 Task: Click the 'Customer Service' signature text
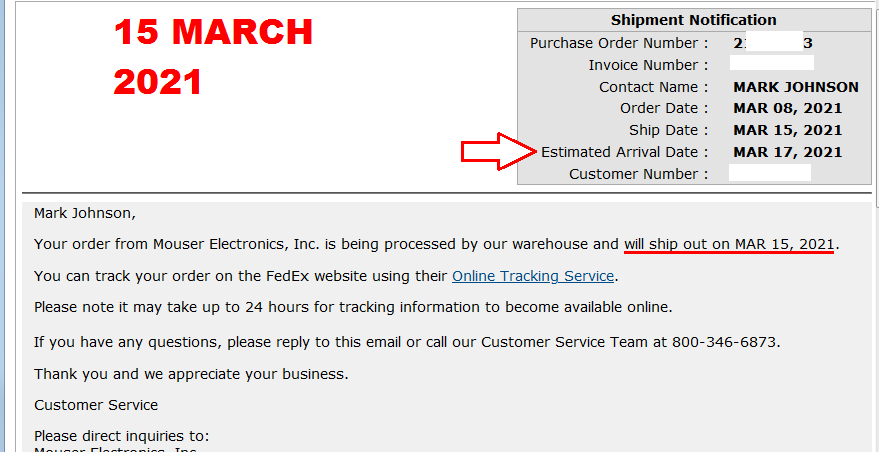click(x=96, y=405)
